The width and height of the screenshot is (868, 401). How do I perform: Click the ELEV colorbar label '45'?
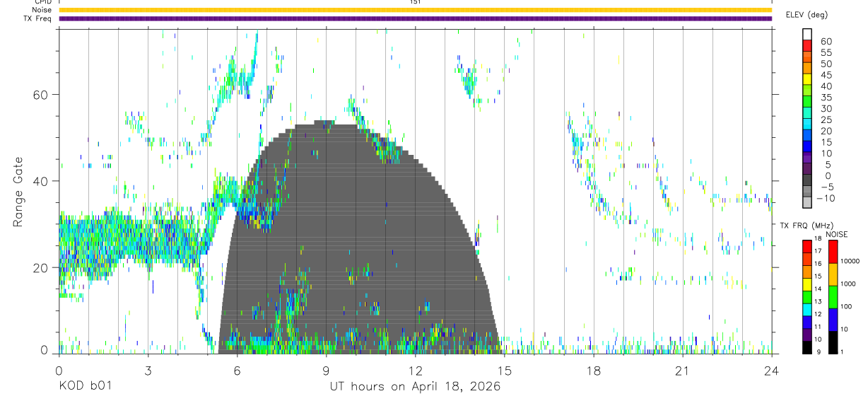click(826, 75)
